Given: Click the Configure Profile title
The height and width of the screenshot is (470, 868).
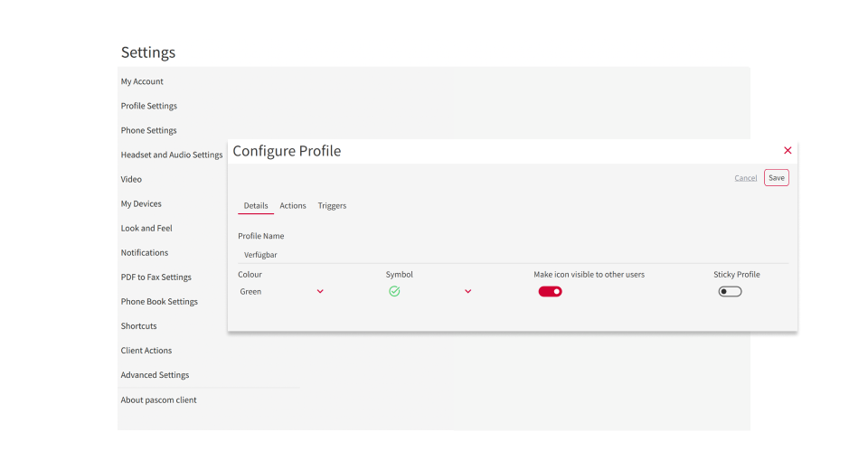Looking at the screenshot, I should pyautogui.click(x=287, y=151).
